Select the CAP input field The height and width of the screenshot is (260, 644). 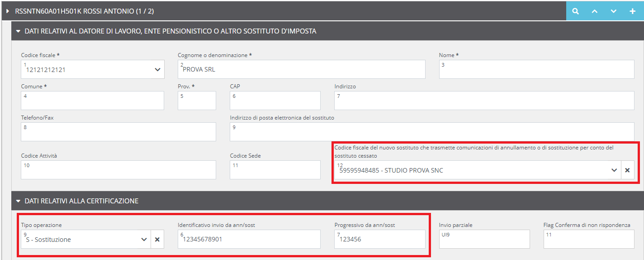275,101
